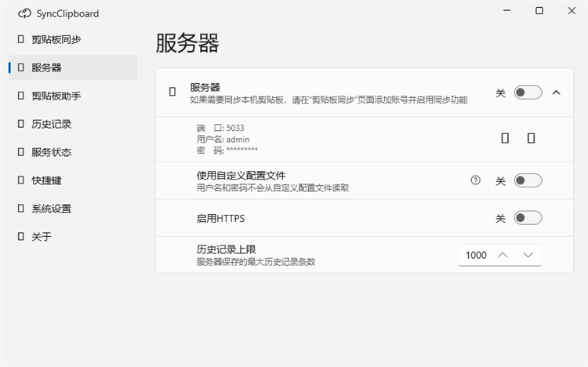
Task: Select the 服务器 sidebar item
Action: pos(73,67)
